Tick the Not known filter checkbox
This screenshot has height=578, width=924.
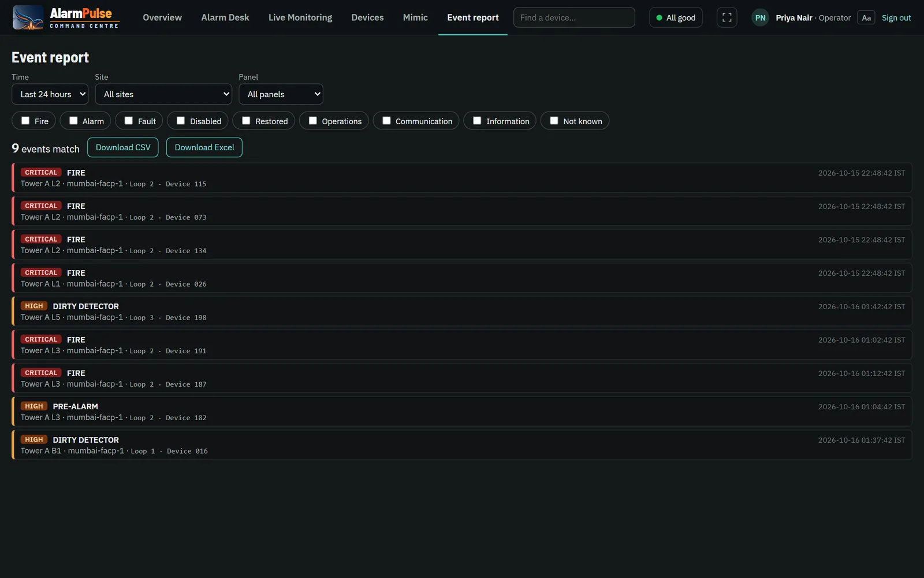[554, 121]
